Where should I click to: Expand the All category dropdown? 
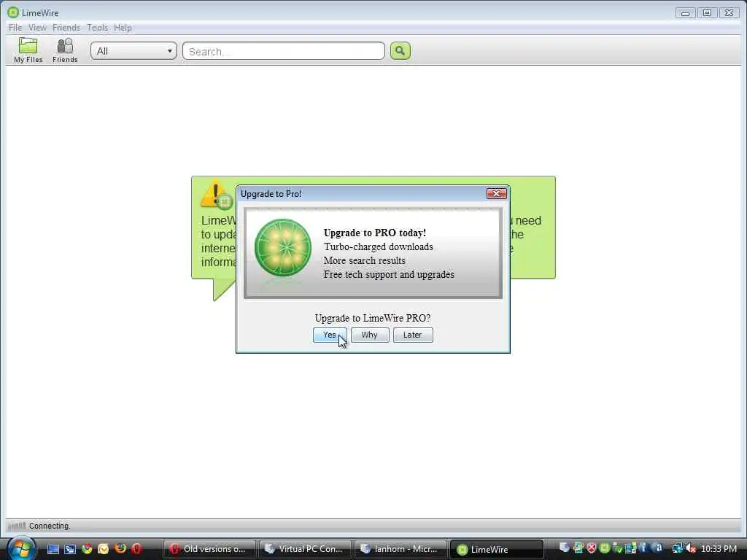pos(134,51)
